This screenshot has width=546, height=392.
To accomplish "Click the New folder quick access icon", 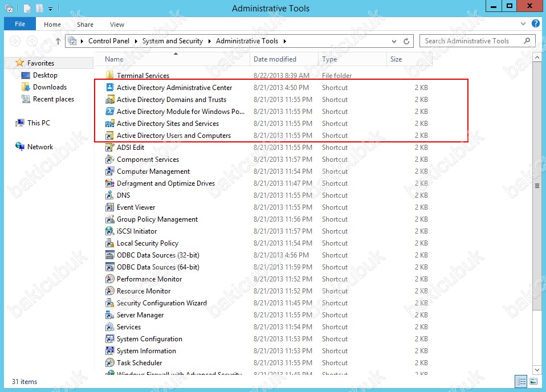I will [x=40, y=9].
